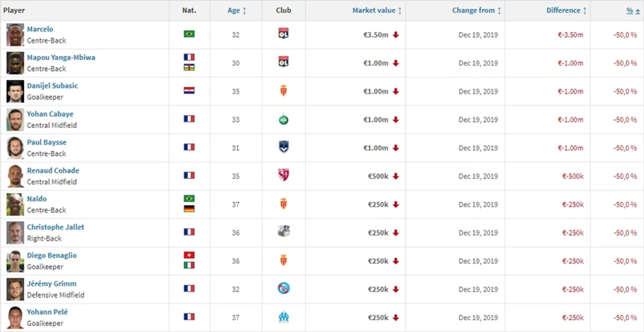The width and height of the screenshot is (644, 332).
Task: Click Croatia flag beside Danijel Subasic
Action: [189, 90]
